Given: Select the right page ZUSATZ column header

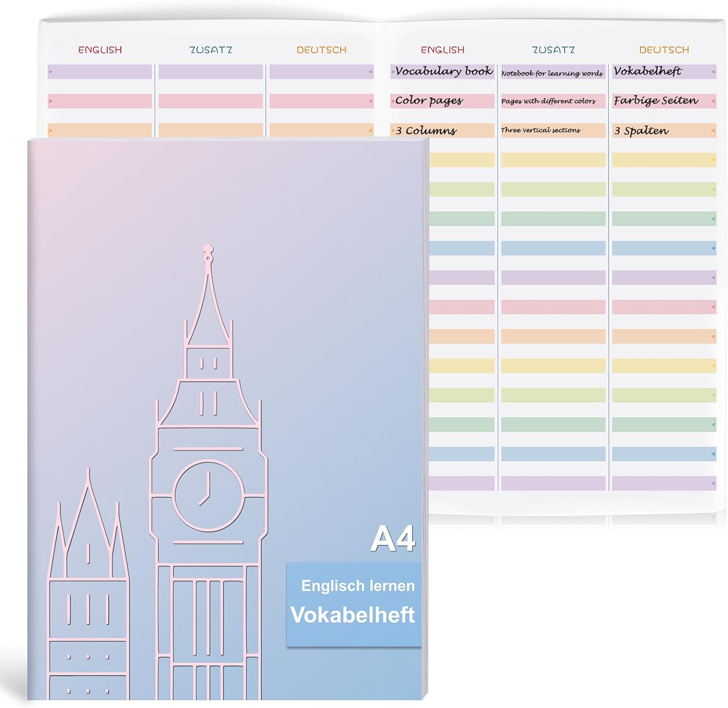Looking at the screenshot, I should tap(553, 50).
